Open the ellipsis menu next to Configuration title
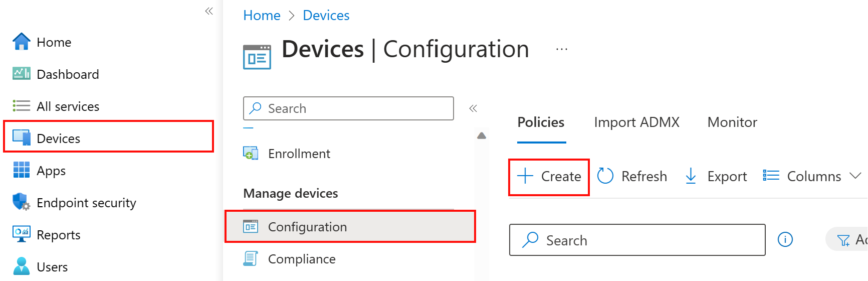 (561, 50)
